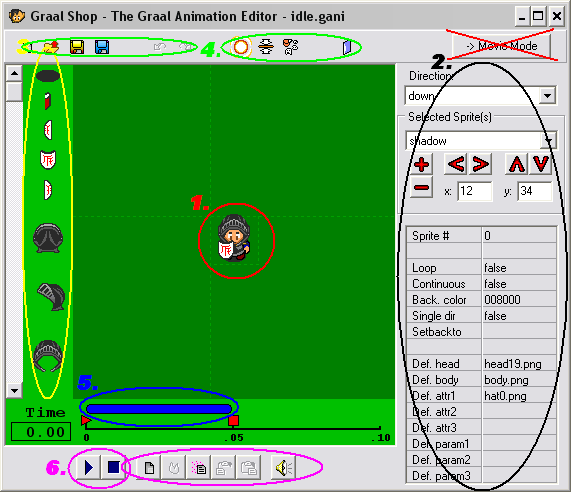Play the animation

[88, 467]
